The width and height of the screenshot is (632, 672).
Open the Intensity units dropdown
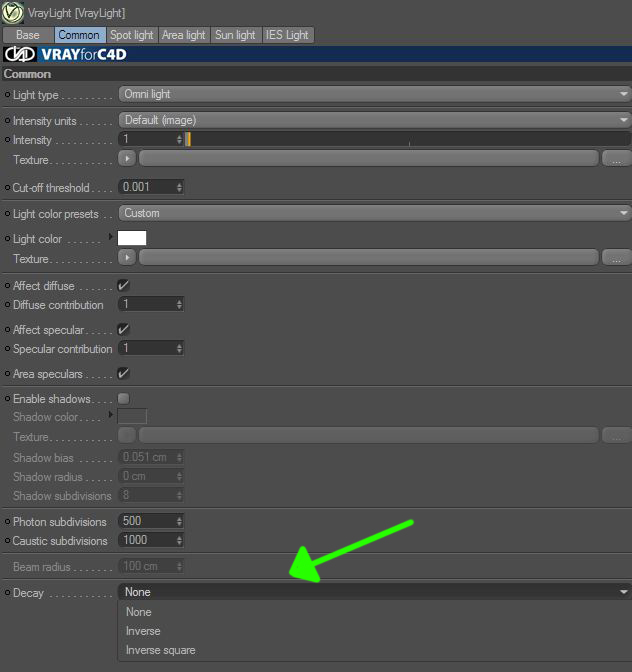tap(374, 120)
